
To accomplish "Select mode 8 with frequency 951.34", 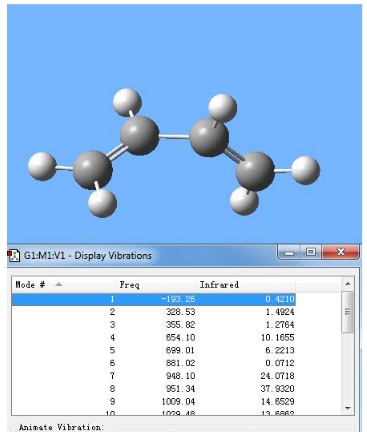I will pyautogui.click(x=154, y=389).
